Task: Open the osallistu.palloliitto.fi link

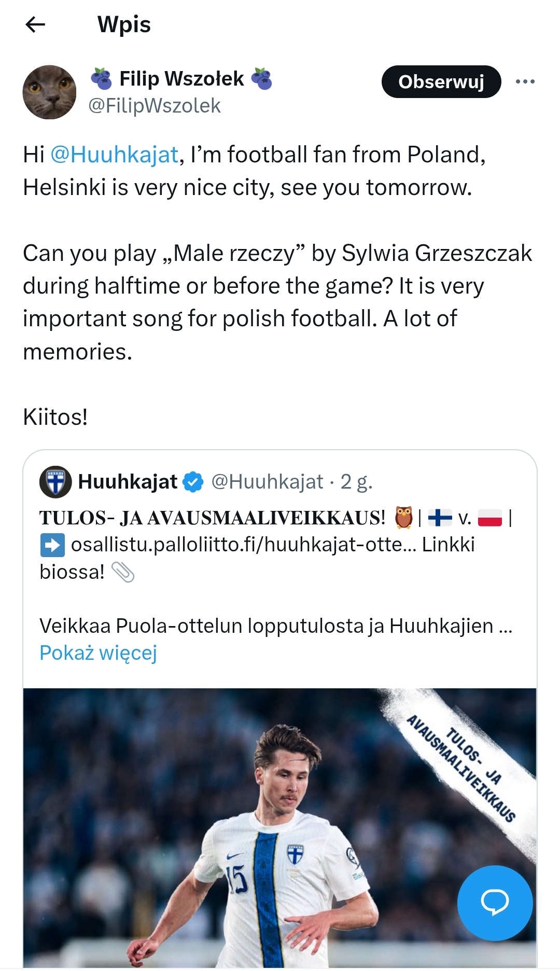Action: (243, 545)
